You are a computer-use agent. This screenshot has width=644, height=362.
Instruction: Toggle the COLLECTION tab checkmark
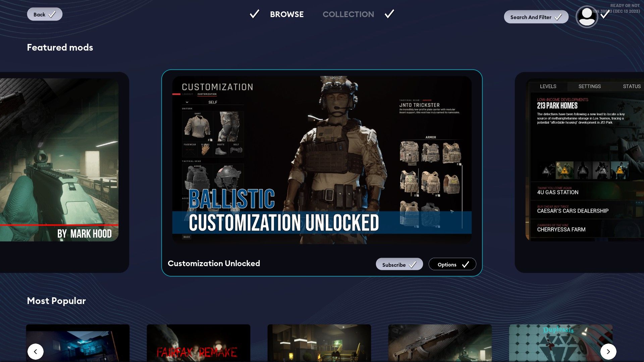389,14
